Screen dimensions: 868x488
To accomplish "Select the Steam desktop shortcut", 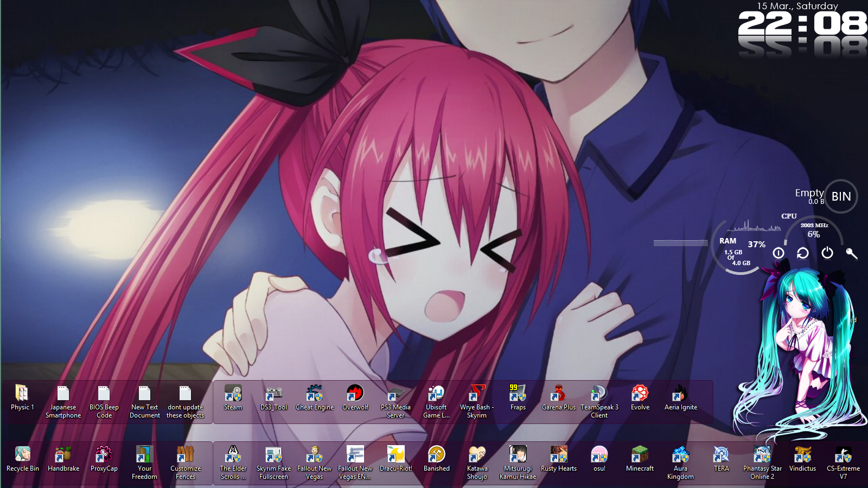I will 233,397.
